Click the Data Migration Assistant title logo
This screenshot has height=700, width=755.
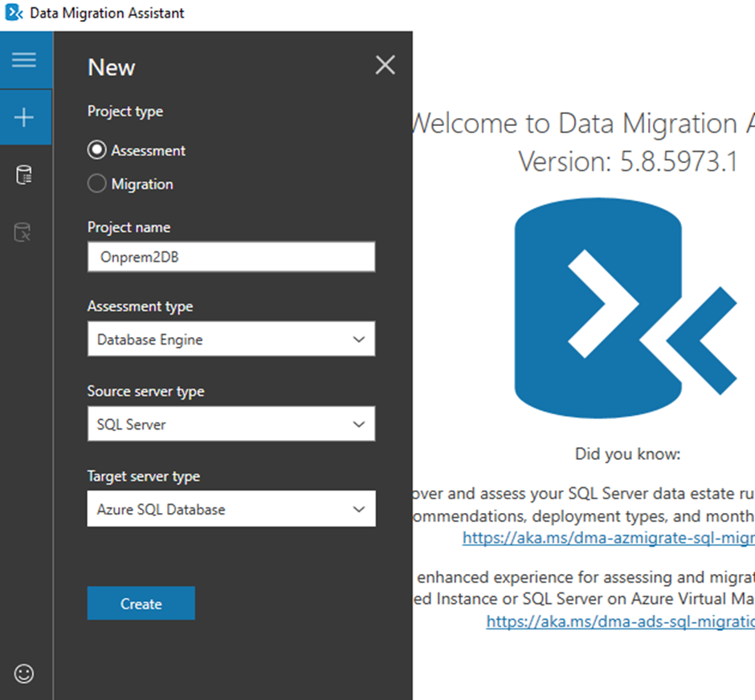pos(14,13)
